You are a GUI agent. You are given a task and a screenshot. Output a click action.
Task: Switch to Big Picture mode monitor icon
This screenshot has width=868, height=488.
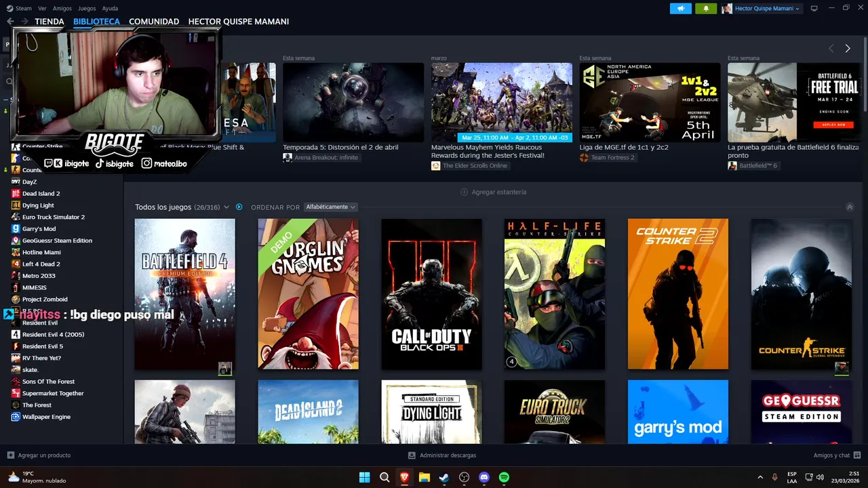pos(814,8)
